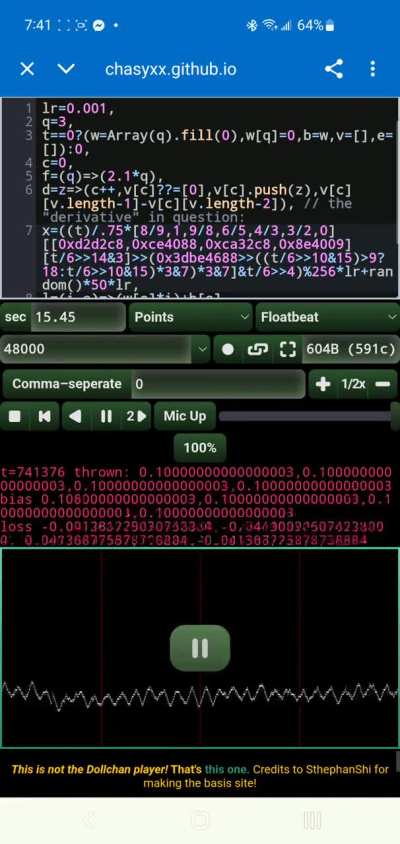Tap the Messenger notification icon in status bar
400x844 pixels.
[99, 25]
